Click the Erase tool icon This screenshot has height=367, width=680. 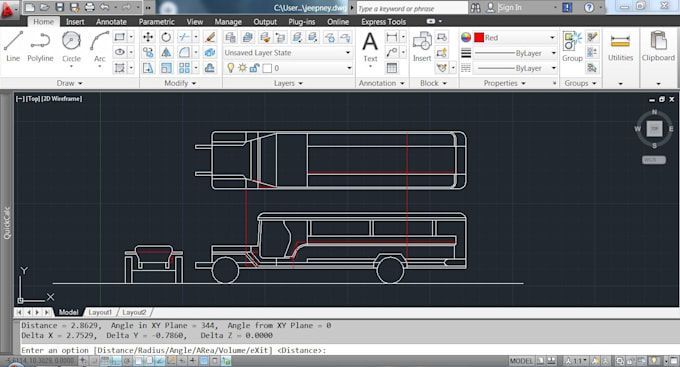pyautogui.click(x=210, y=37)
